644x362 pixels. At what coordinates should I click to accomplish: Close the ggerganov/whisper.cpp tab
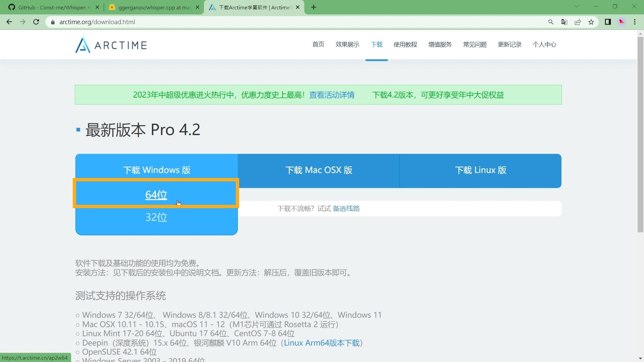pos(198,7)
